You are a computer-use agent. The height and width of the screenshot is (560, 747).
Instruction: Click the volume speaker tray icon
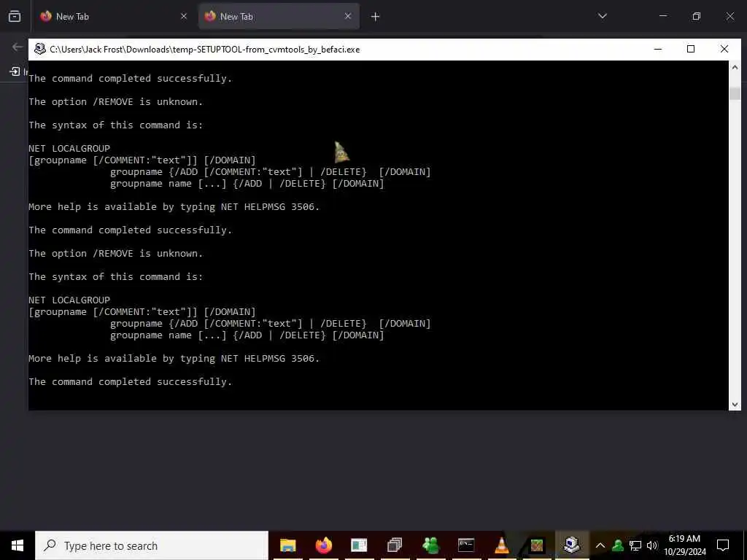click(x=651, y=545)
